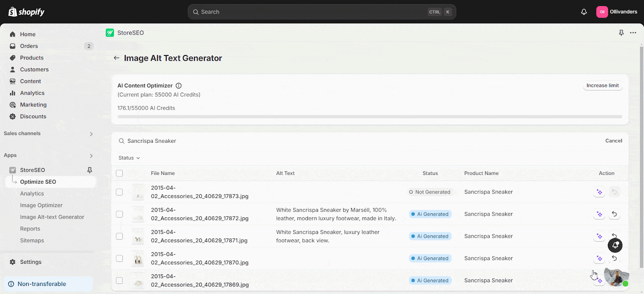Go back using the arrow beside Image Alt Text Generator
Image resolution: width=644 pixels, height=294 pixels.
point(116,58)
